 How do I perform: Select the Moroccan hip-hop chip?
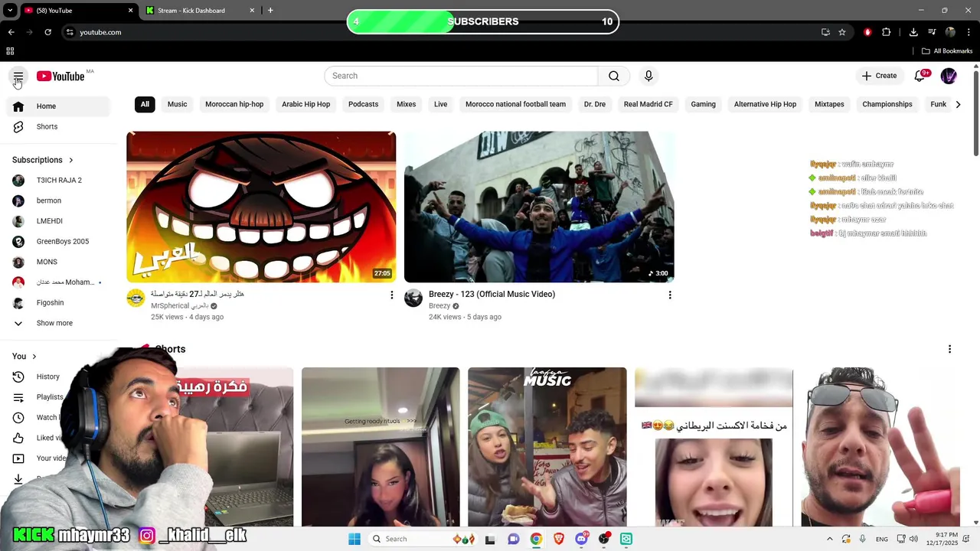tap(234, 104)
